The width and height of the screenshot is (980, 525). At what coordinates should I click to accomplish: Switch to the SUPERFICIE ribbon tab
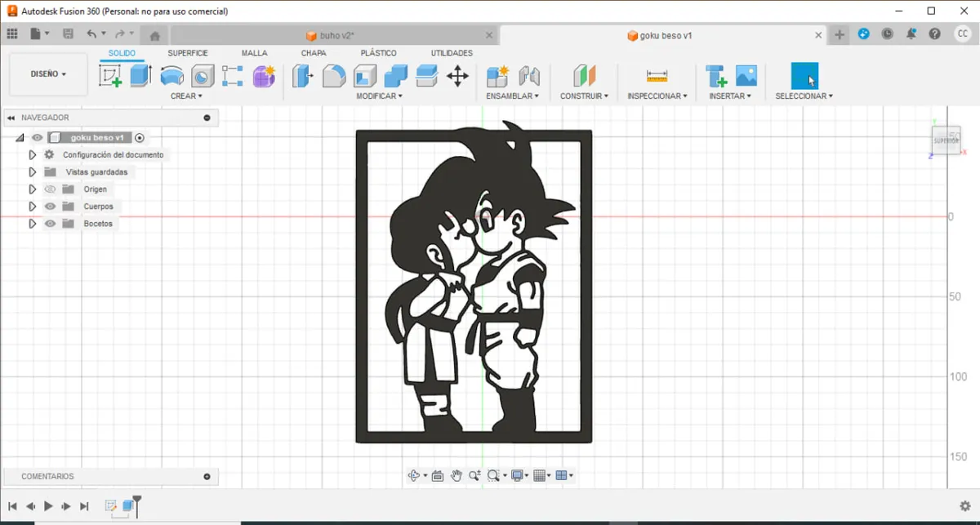188,53
